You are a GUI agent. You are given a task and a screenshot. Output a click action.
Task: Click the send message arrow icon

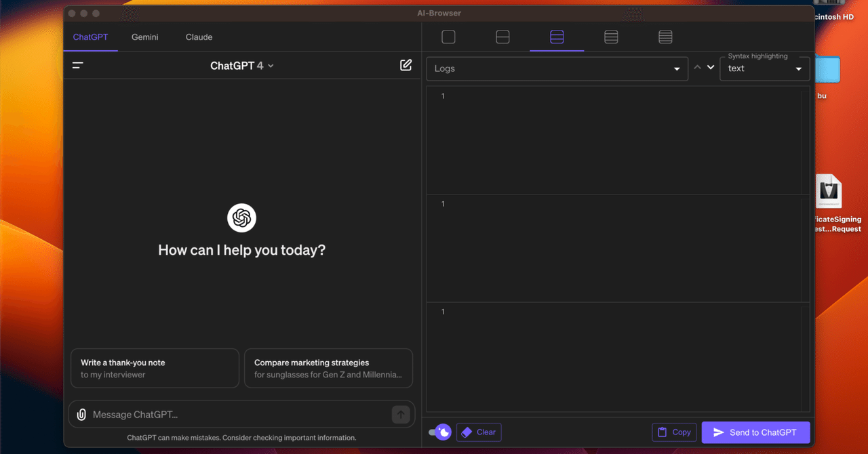point(400,415)
